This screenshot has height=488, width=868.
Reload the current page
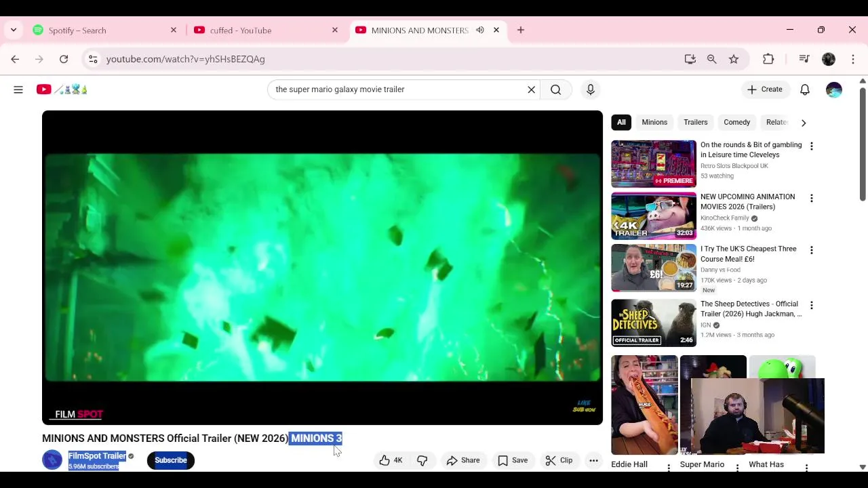pyautogui.click(x=64, y=59)
